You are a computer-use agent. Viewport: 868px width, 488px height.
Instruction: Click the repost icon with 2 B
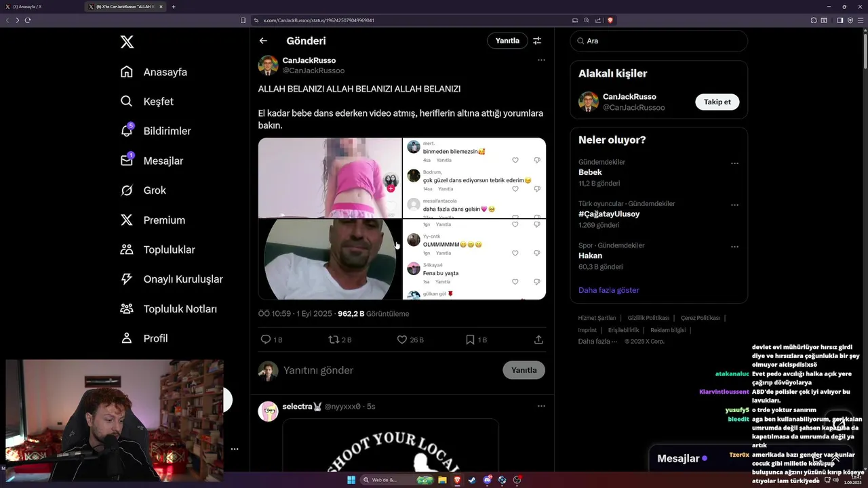(x=334, y=340)
